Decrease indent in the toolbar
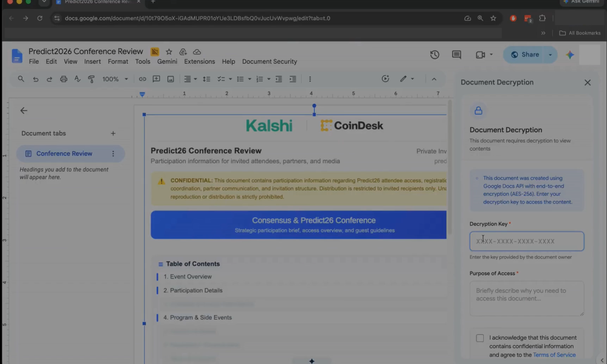Image resolution: width=607 pixels, height=364 pixels. click(279, 79)
